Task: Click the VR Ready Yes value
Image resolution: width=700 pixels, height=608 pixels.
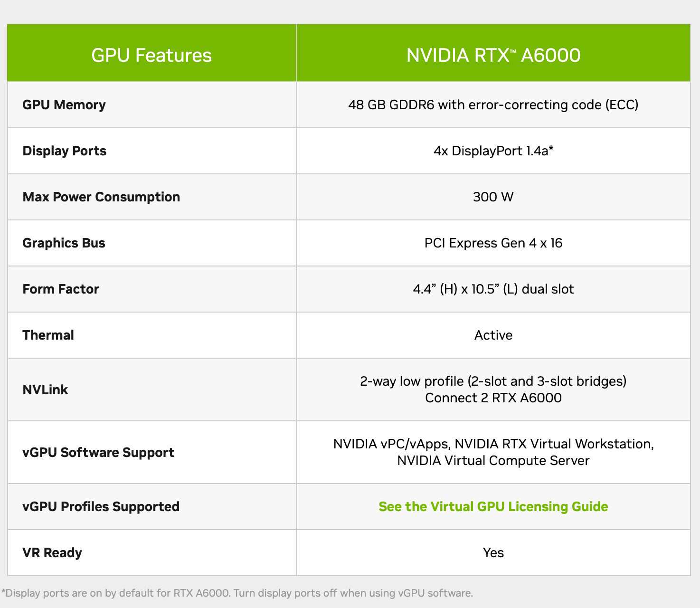Action: click(x=493, y=552)
